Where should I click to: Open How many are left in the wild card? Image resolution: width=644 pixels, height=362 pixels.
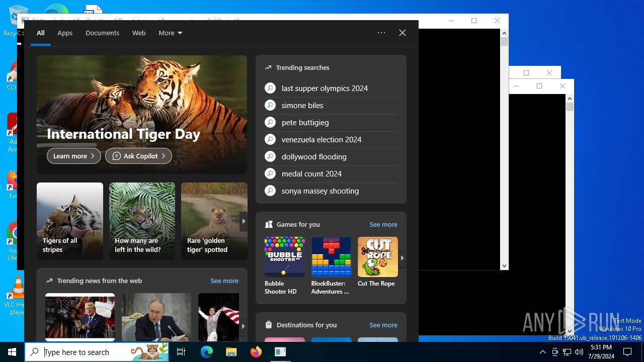click(142, 221)
